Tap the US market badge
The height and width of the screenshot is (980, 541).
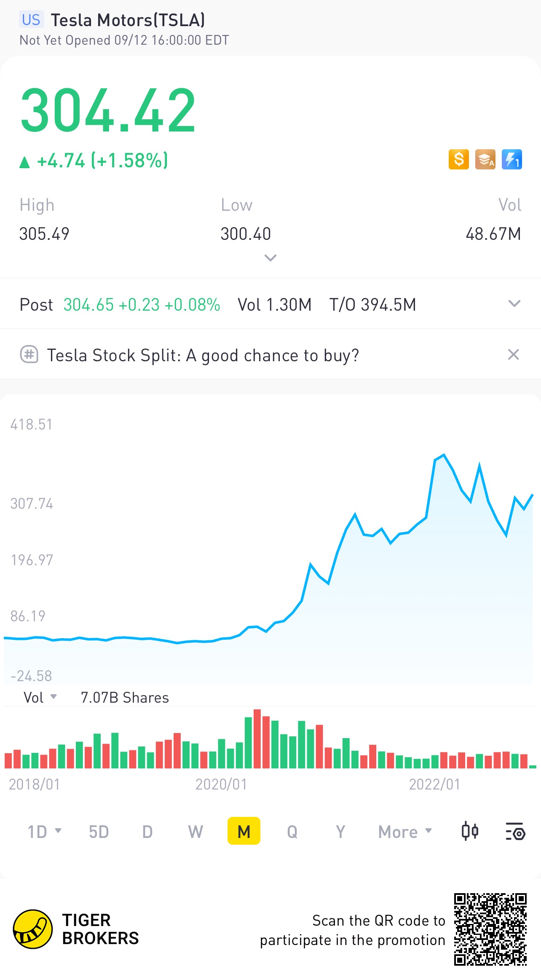click(x=31, y=20)
